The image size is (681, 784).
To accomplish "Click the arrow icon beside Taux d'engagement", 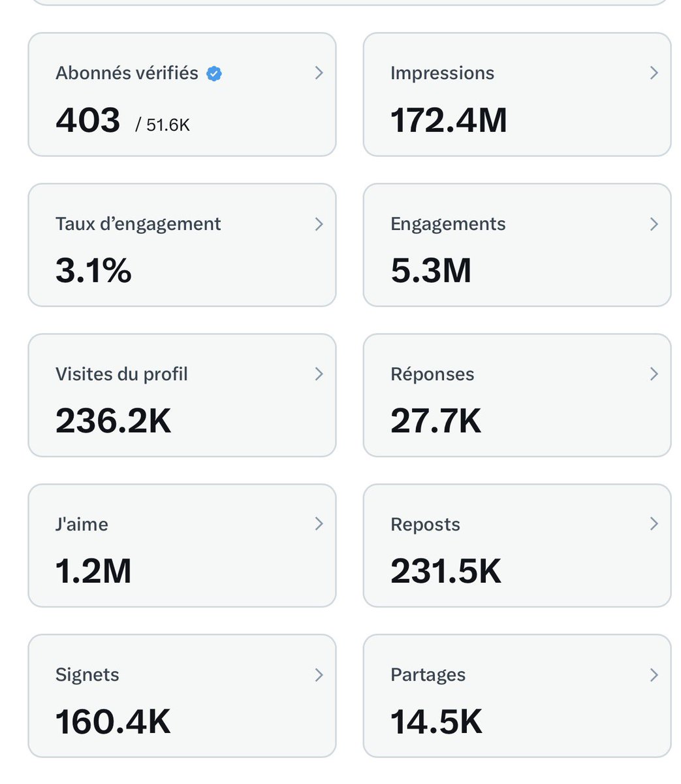I will pyautogui.click(x=319, y=223).
